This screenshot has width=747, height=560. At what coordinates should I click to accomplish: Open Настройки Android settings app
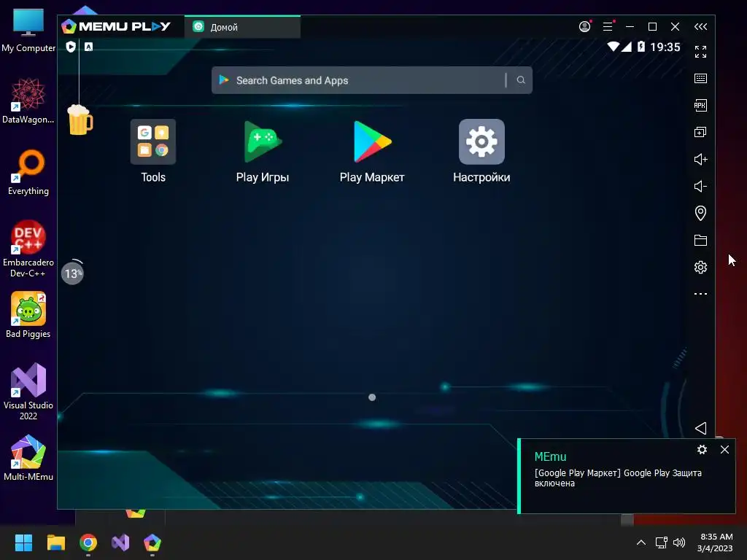tap(481, 142)
